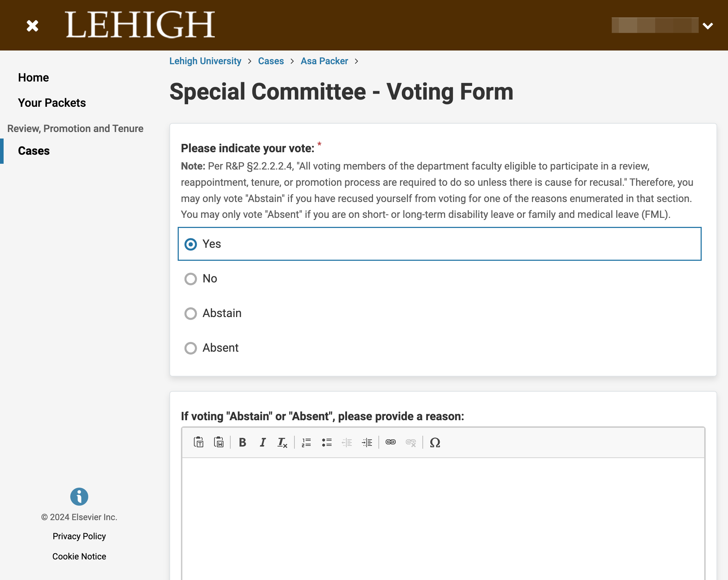Image resolution: width=728 pixels, height=580 pixels.
Task: Toggle bold formatting in editor
Action: pos(243,442)
